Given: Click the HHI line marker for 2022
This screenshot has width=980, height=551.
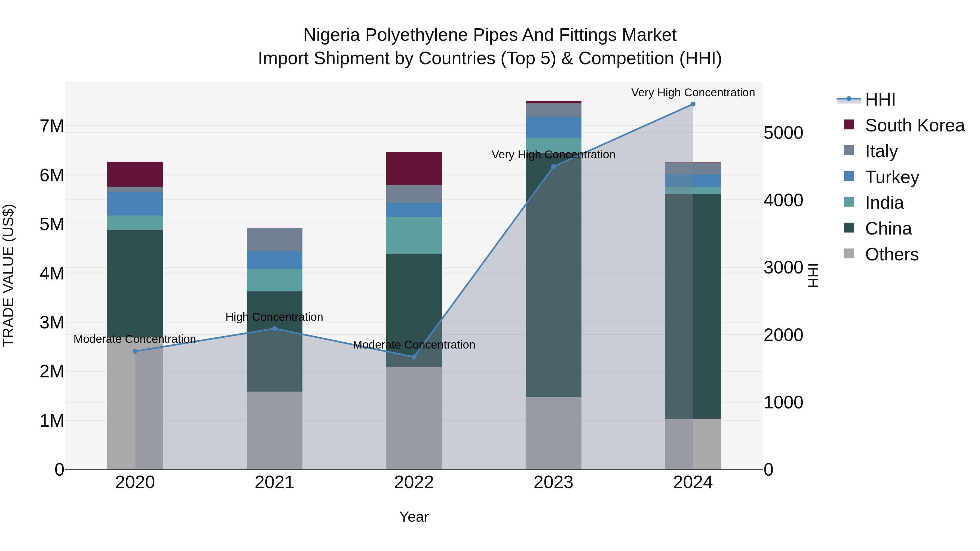Looking at the screenshot, I should pyautogui.click(x=414, y=357).
